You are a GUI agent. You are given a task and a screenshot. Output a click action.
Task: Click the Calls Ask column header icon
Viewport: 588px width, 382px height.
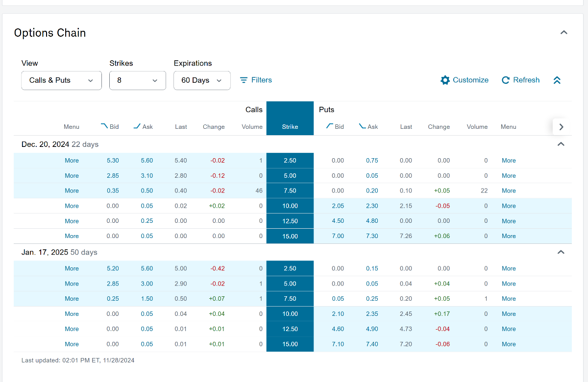[137, 126]
